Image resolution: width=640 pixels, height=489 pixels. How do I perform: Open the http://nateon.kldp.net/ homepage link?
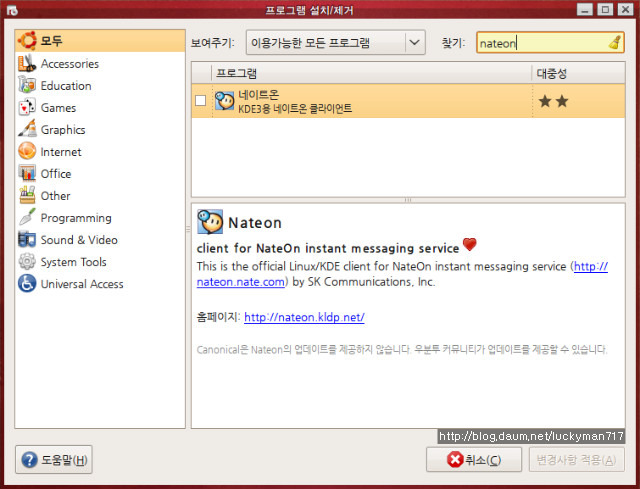coord(304,317)
